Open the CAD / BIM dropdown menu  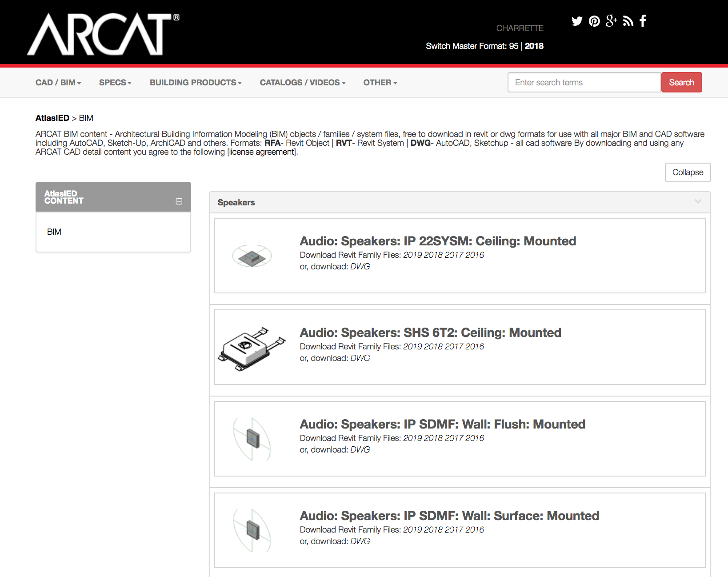coord(58,83)
